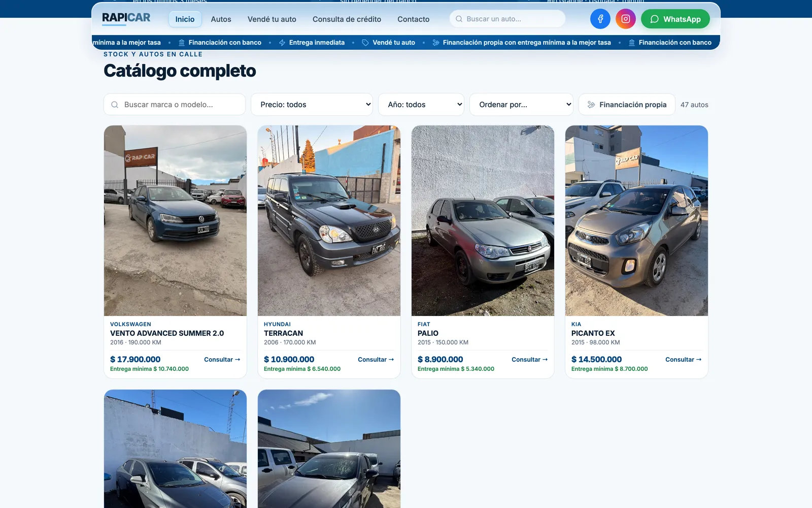The width and height of the screenshot is (812, 508).
Task: Open the Autos menu item
Action: pyautogui.click(x=221, y=19)
